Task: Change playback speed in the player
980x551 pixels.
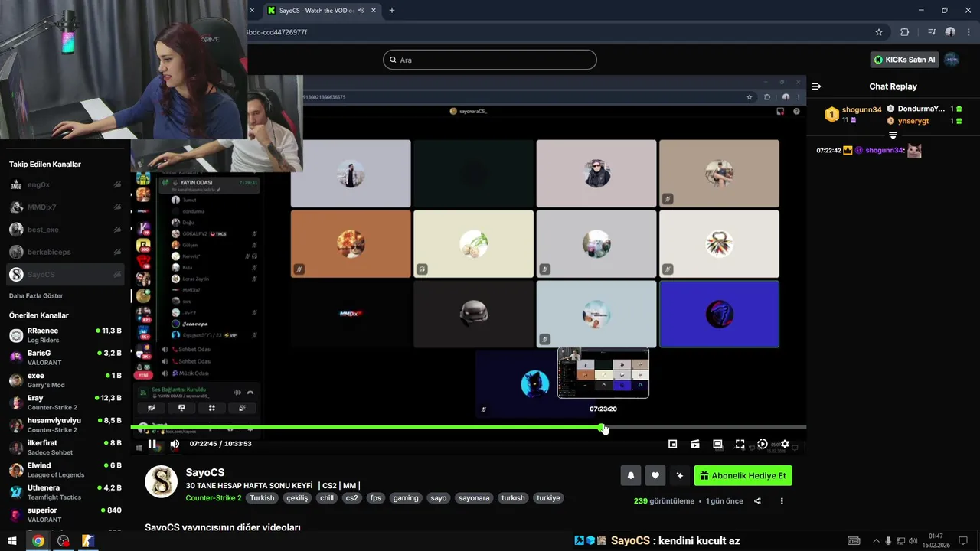Action: (x=762, y=444)
